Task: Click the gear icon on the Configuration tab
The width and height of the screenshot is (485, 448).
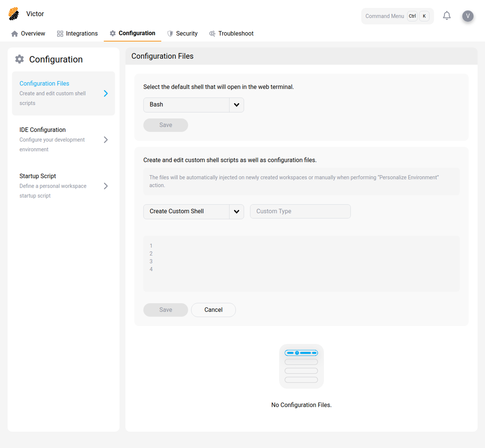Action: [112, 33]
